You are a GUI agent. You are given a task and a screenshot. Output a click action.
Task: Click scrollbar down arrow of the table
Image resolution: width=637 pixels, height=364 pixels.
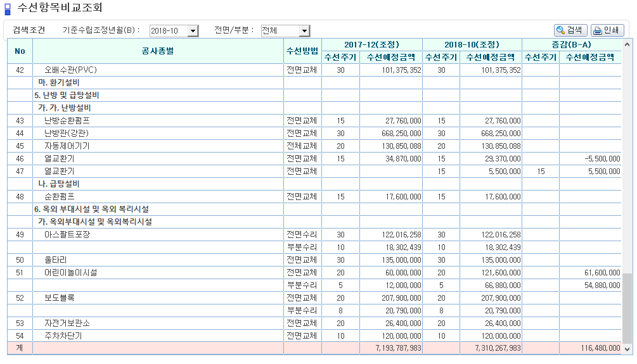(x=627, y=349)
